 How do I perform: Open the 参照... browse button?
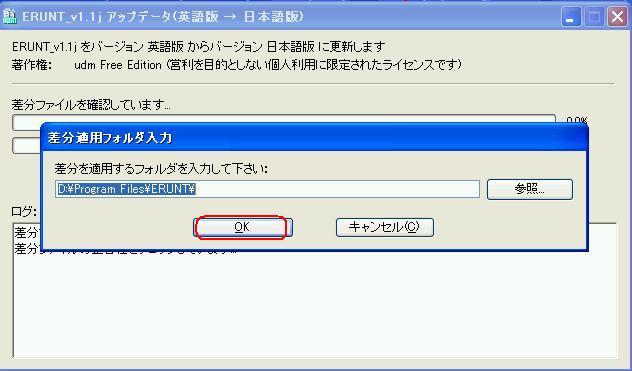click(x=530, y=189)
